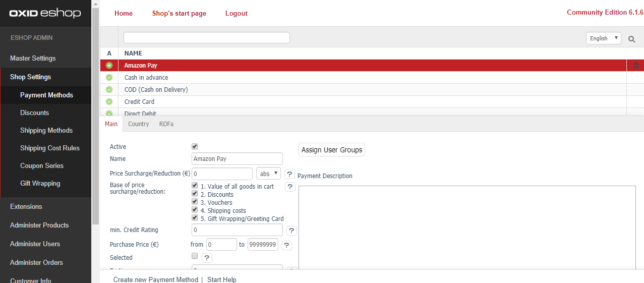Image resolution: width=644 pixels, height=283 pixels.
Task: Click the search magnifier icon
Action: coord(631,39)
